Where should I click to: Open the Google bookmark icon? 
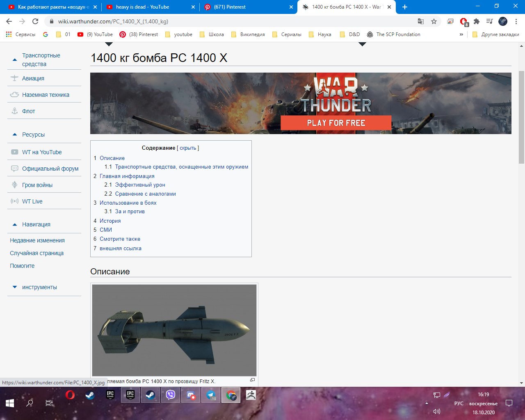click(x=46, y=34)
